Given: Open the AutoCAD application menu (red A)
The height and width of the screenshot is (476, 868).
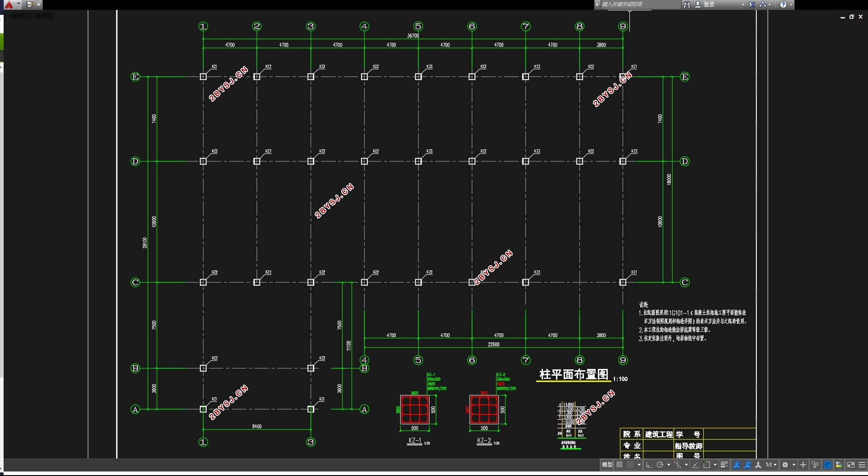Looking at the screenshot, I should point(9,4).
